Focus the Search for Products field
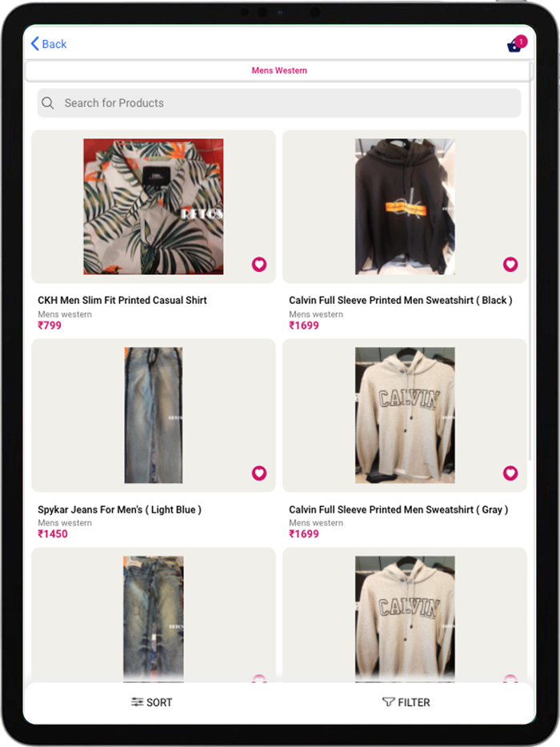This screenshot has width=560, height=747. [279, 103]
